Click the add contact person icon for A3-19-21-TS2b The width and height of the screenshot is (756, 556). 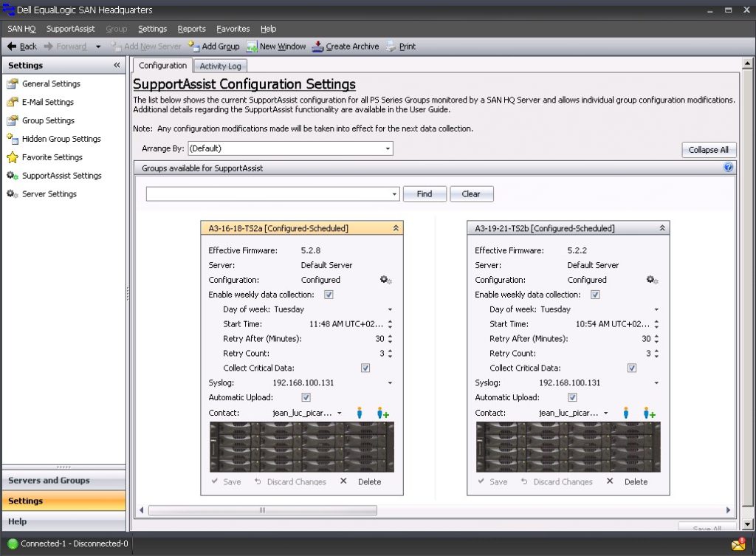click(650, 413)
